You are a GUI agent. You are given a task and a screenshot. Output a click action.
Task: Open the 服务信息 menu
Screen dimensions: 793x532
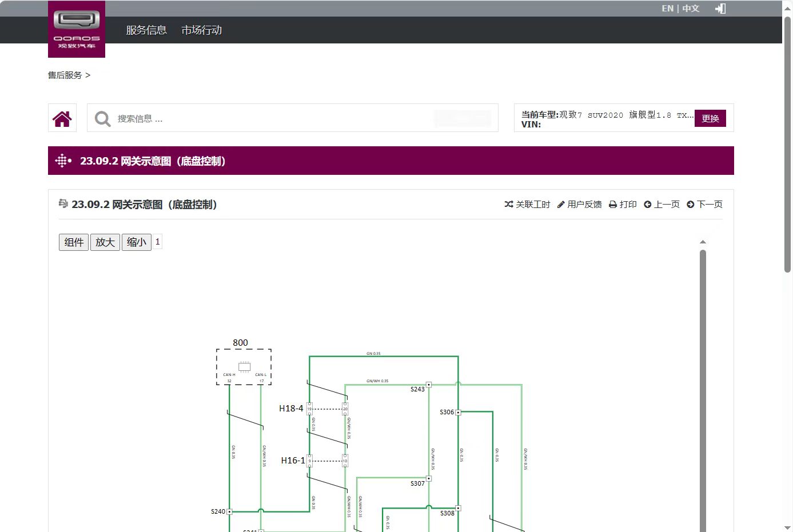click(146, 30)
